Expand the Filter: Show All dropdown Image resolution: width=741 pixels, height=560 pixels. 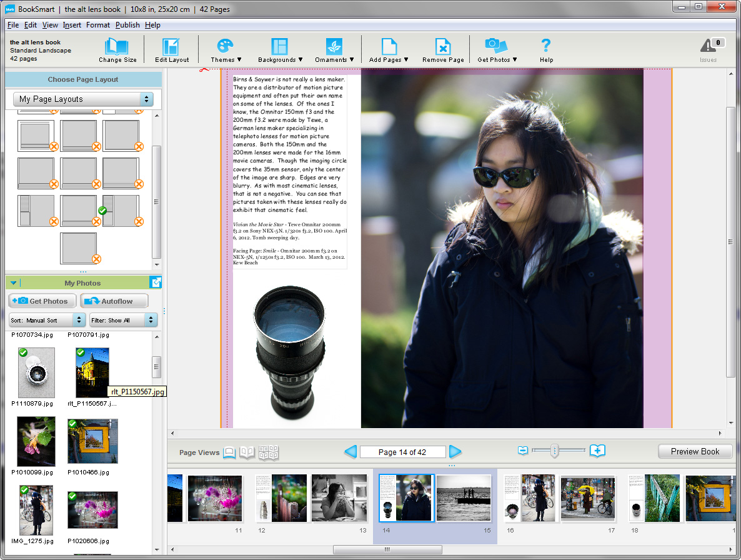(124, 320)
